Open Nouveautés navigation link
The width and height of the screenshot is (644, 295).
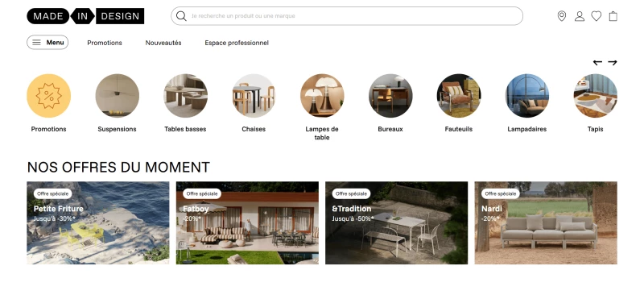click(163, 43)
